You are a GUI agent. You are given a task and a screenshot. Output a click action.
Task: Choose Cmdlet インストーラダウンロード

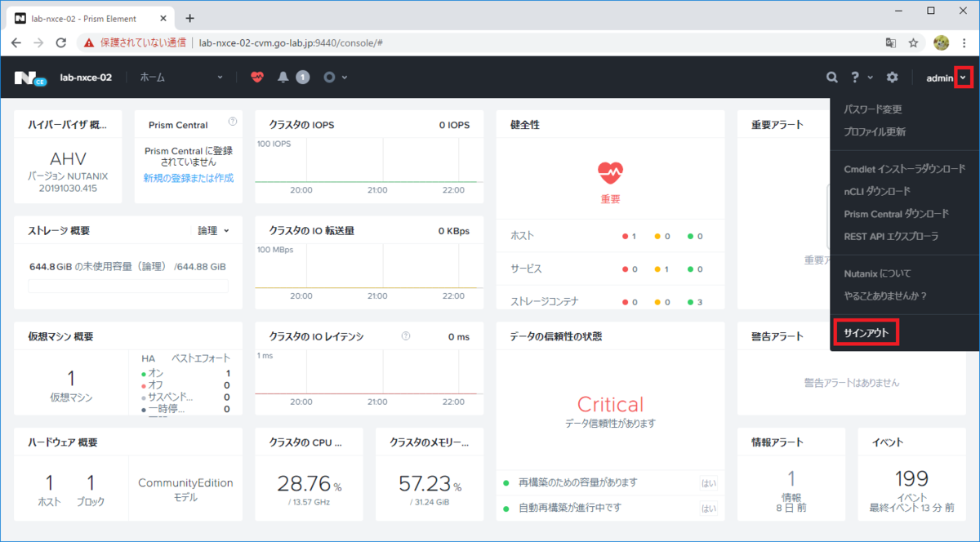click(x=905, y=169)
